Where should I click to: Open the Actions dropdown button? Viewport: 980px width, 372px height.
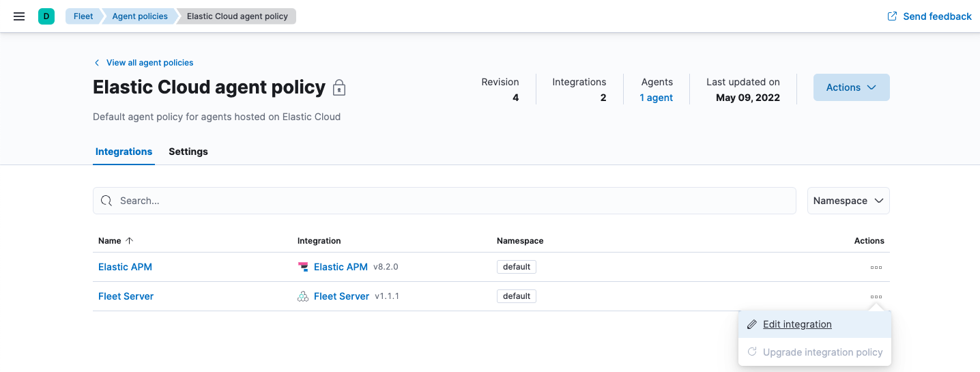tap(851, 87)
